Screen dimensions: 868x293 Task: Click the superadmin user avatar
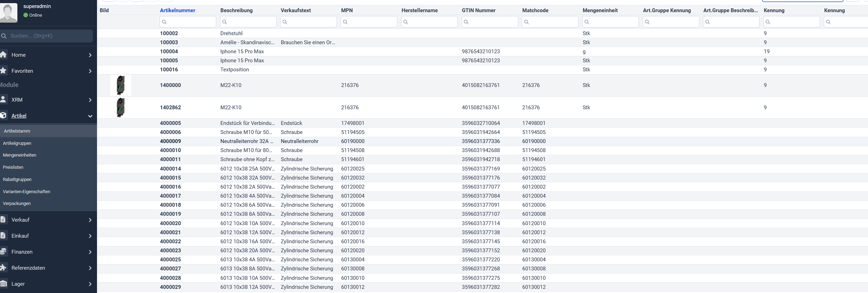point(8,13)
